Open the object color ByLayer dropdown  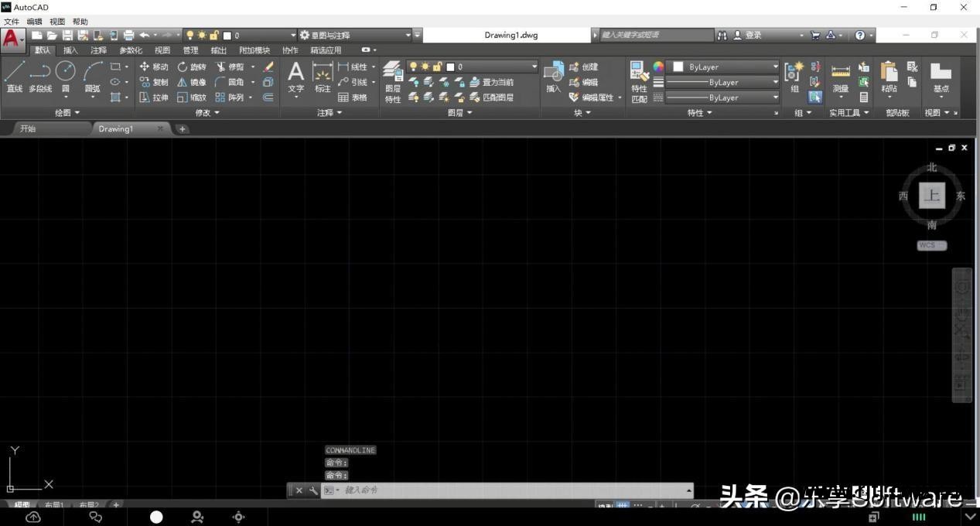click(x=775, y=67)
